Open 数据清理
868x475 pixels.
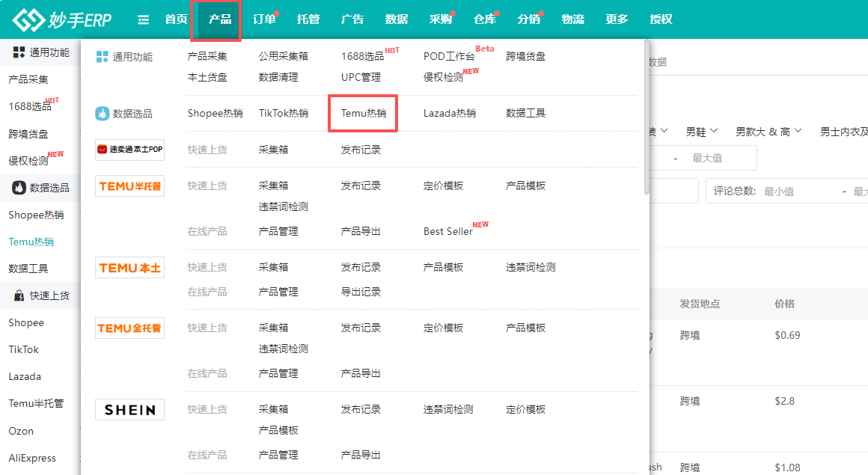278,78
